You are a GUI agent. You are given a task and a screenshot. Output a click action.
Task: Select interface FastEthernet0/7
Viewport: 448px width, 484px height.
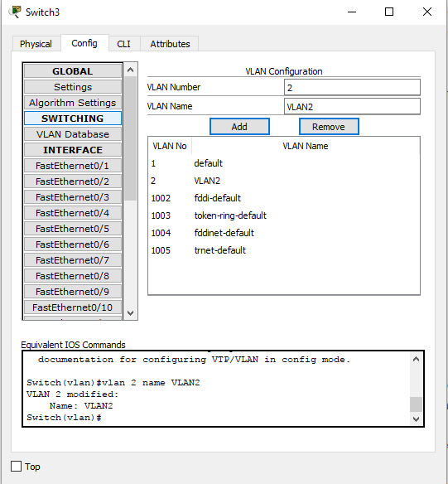73,260
